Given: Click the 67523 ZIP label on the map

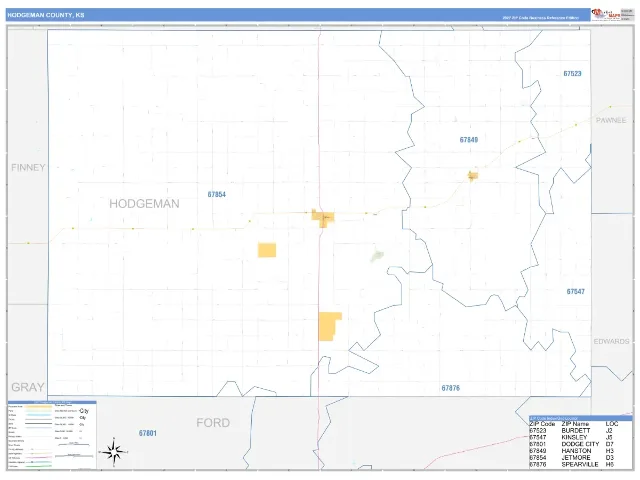Looking at the screenshot, I should pos(572,74).
